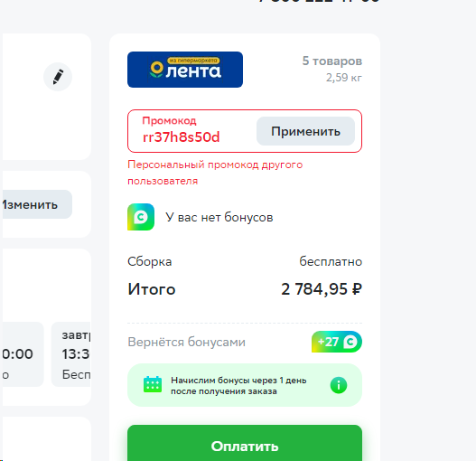Viewport: 476px width, 461px height.
Task: Open the green info icon
Action: pos(339,385)
